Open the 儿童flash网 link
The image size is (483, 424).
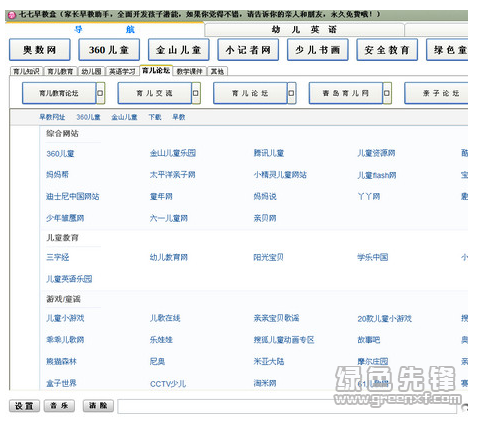[377, 175]
